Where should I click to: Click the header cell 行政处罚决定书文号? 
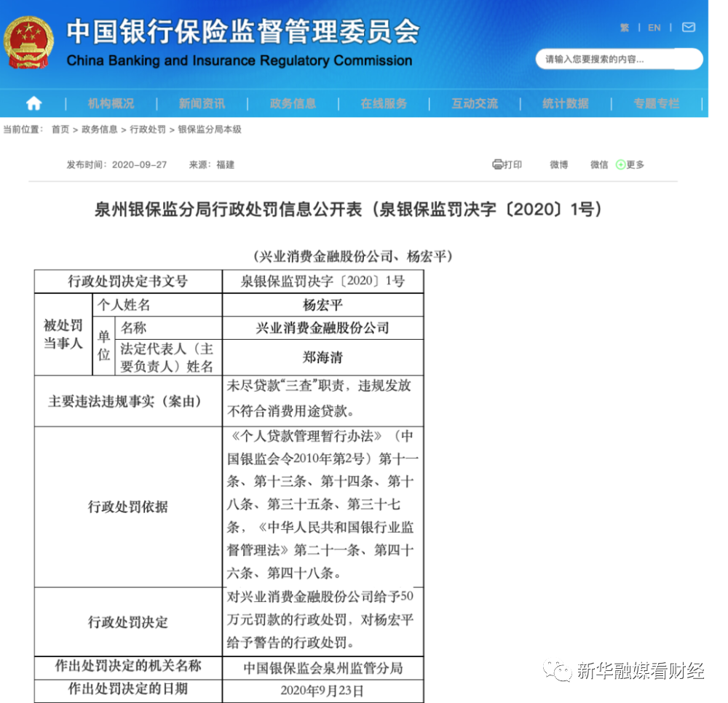[x=128, y=281]
